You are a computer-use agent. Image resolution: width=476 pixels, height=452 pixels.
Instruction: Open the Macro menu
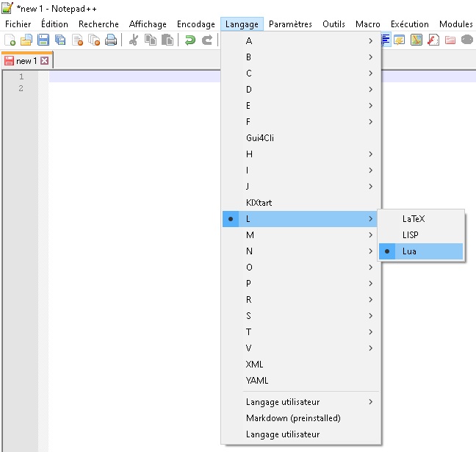[368, 24]
